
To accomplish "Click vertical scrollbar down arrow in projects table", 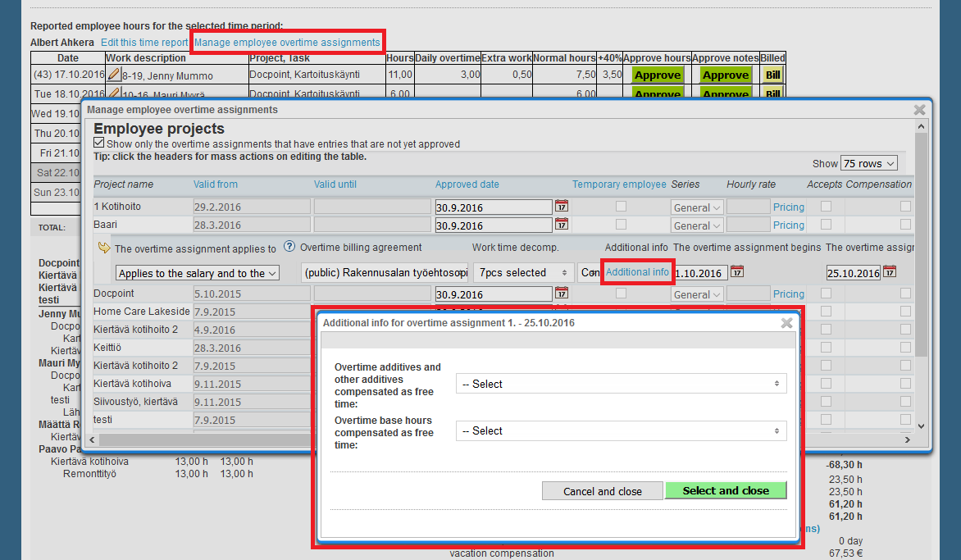I will (921, 426).
